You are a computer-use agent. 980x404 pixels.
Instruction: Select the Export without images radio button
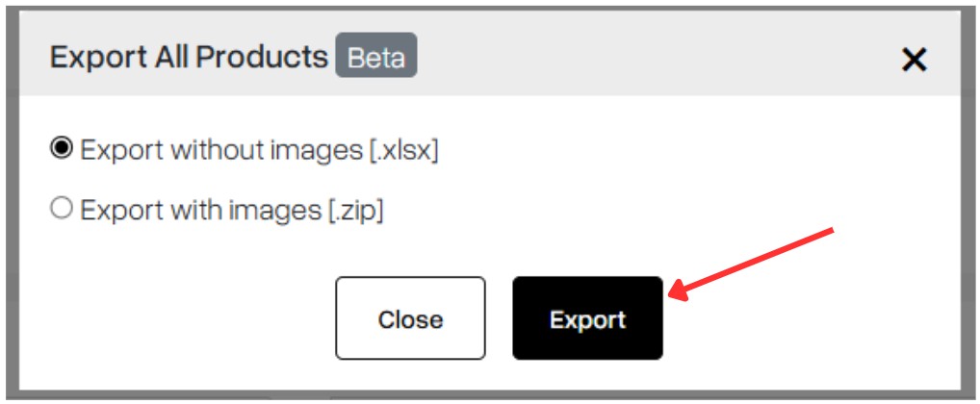pyautogui.click(x=62, y=148)
